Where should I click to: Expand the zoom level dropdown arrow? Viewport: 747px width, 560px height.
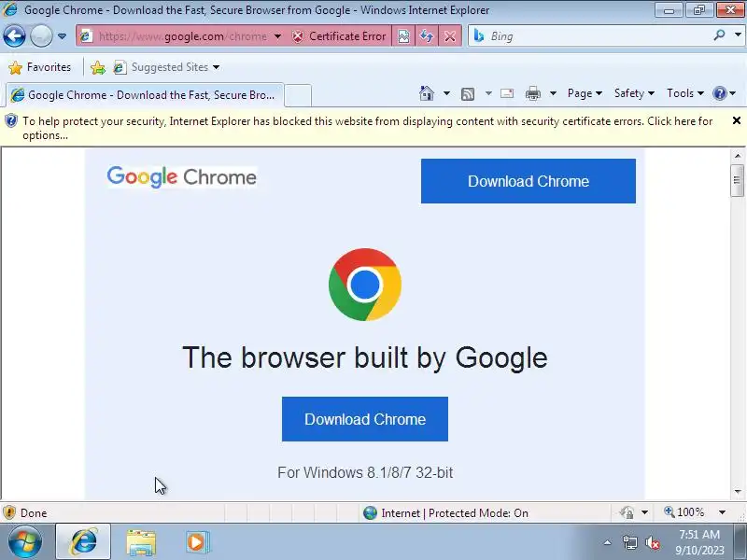click(x=722, y=512)
